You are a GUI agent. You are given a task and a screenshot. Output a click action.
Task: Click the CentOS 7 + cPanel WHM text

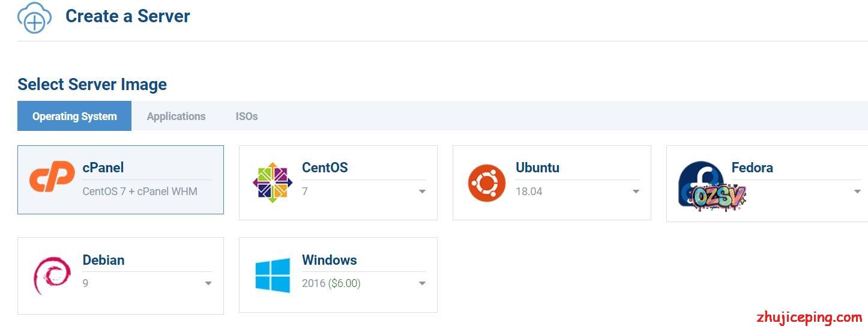point(140,192)
